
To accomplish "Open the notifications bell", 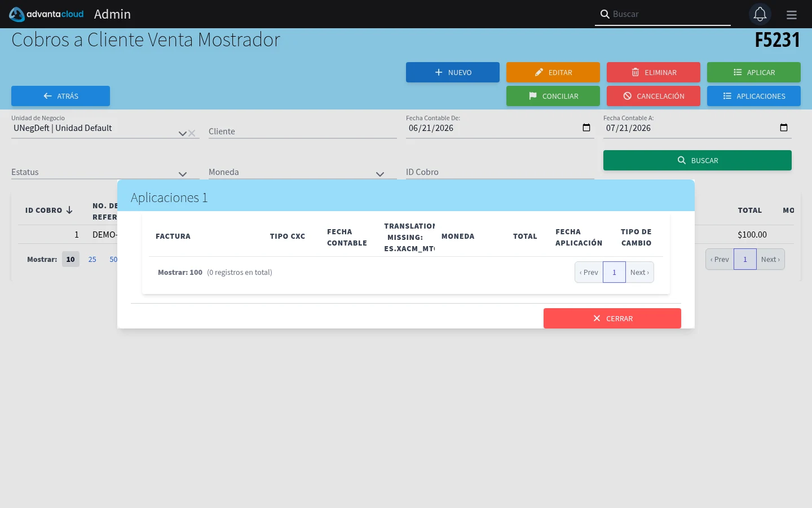I will tap(760, 14).
